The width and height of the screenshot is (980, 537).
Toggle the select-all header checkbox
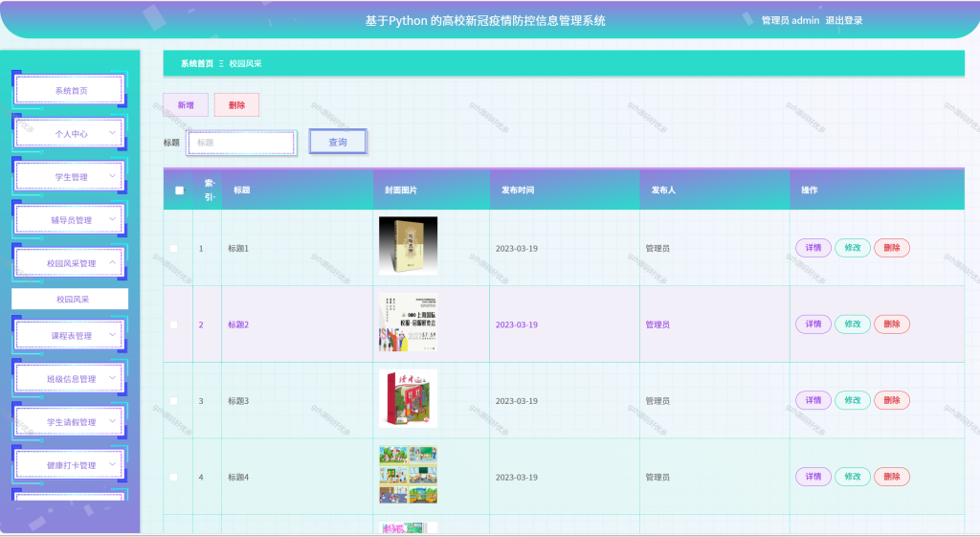pyautogui.click(x=179, y=190)
